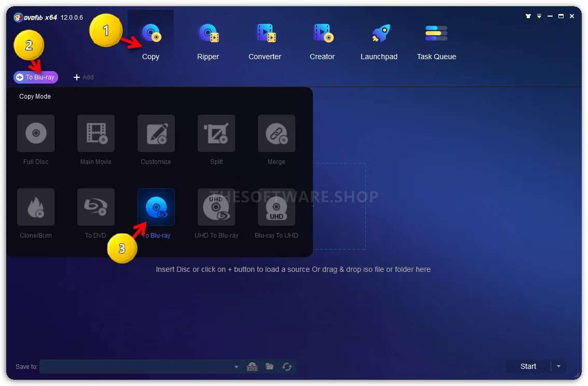Select To Blu-ray copy mode icon
The image size is (588, 386).
[156, 207]
